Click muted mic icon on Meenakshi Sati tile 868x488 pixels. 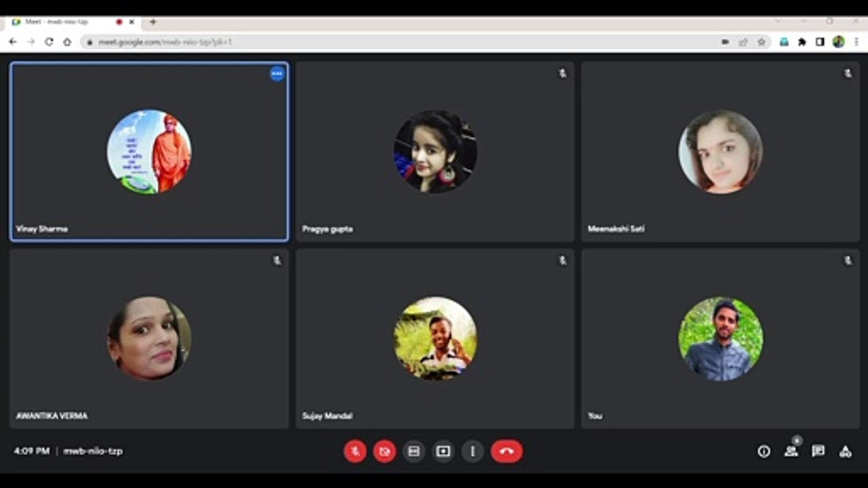coord(848,73)
